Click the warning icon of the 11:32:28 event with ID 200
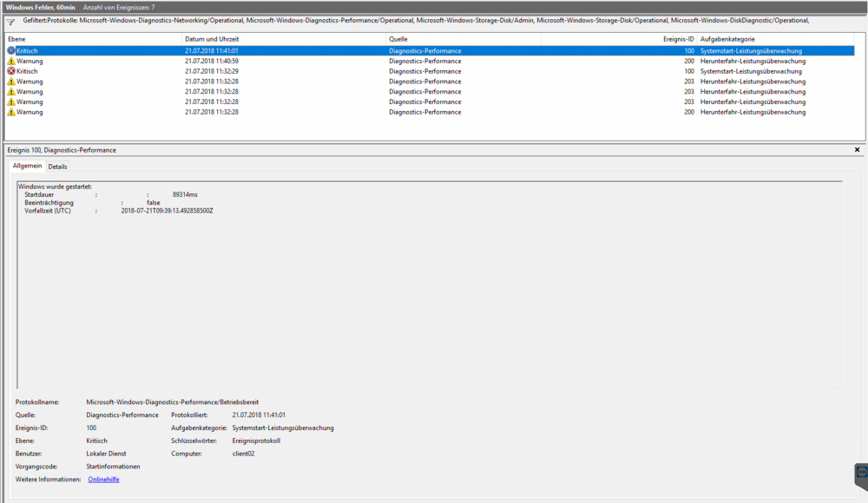This screenshot has width=868, height=503. (x=11, y=112)
